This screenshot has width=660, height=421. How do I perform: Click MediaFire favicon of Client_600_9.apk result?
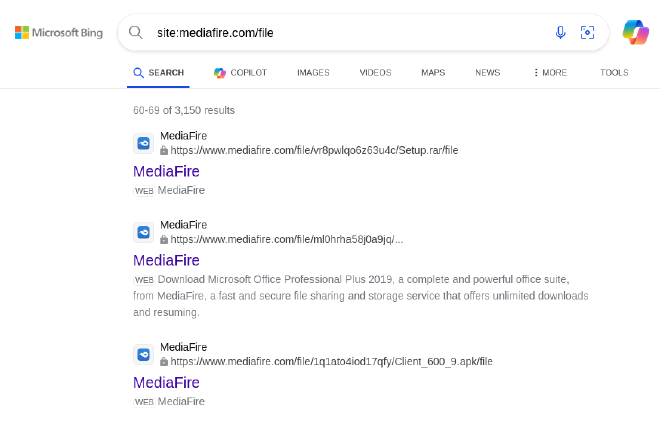[x=144, y=354]
